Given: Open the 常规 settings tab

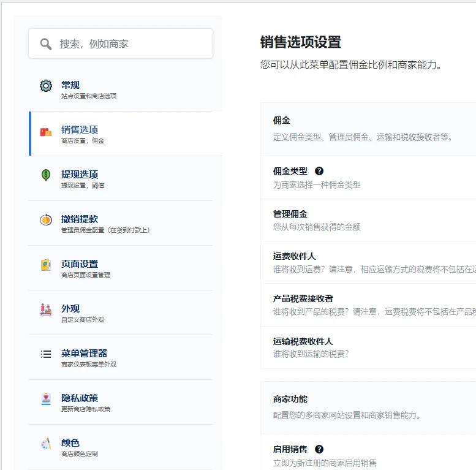Looking at the screenshot, I should pyautogui.click(x=121, y=89).
